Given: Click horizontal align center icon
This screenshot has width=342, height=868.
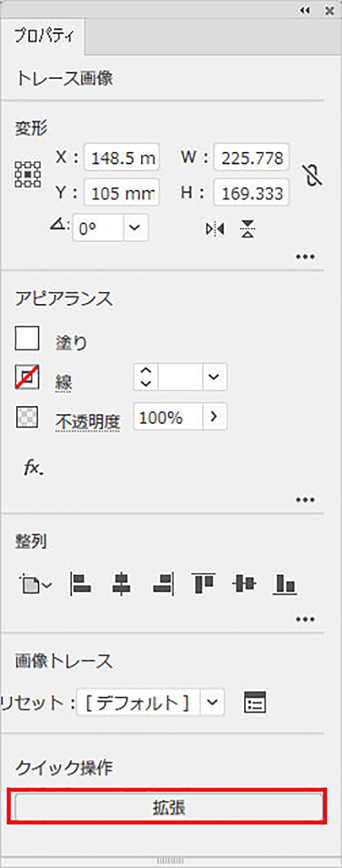Looking at the screenshot, I should 122,583.
